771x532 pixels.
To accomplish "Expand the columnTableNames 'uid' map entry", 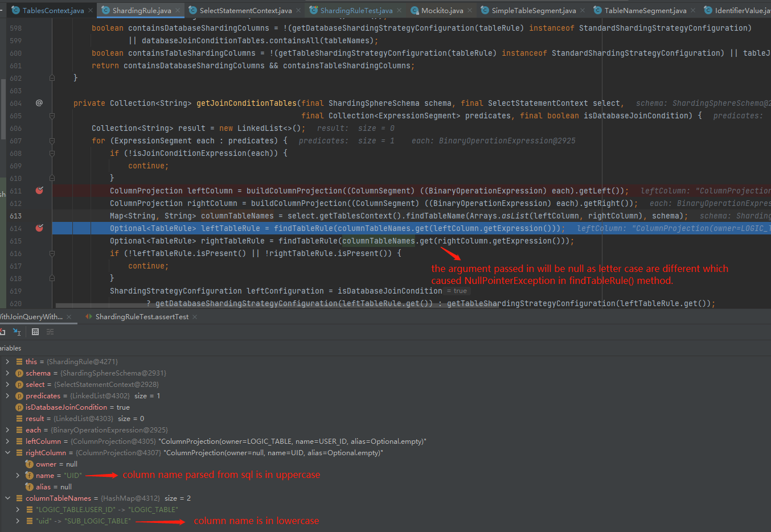I will coord(17,521).
